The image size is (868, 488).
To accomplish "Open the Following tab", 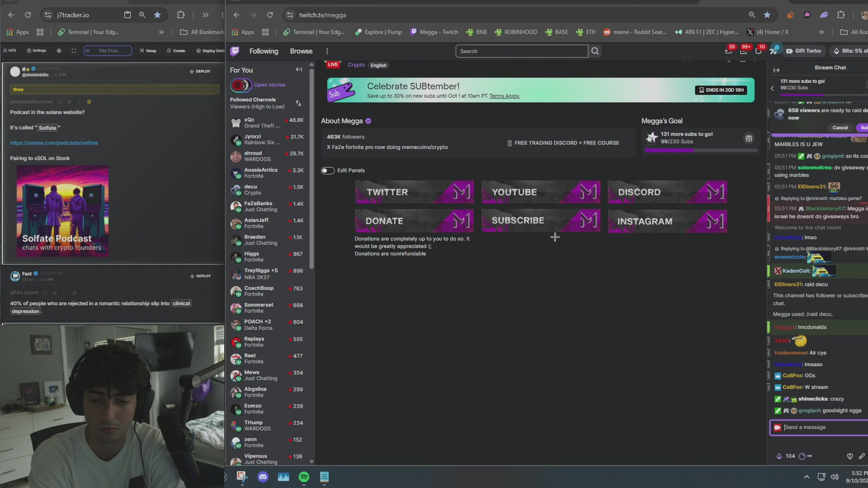I will click(264, 51).
